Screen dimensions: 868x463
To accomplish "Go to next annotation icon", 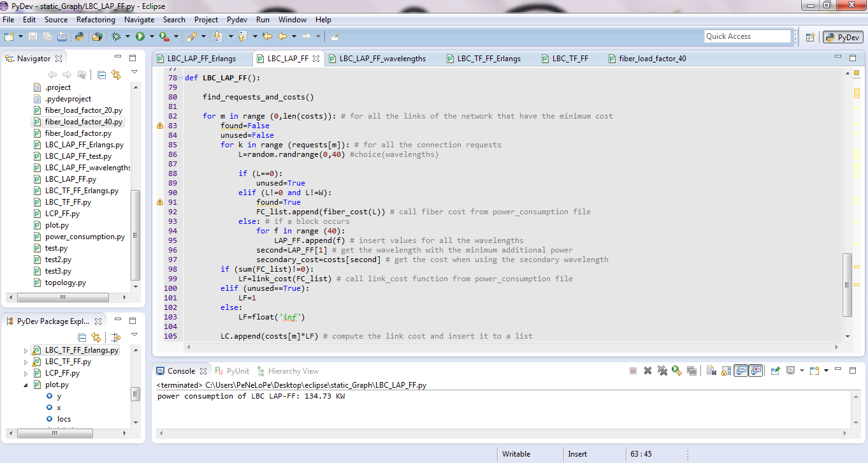I will pyautogui.click(x=218, y=36).
